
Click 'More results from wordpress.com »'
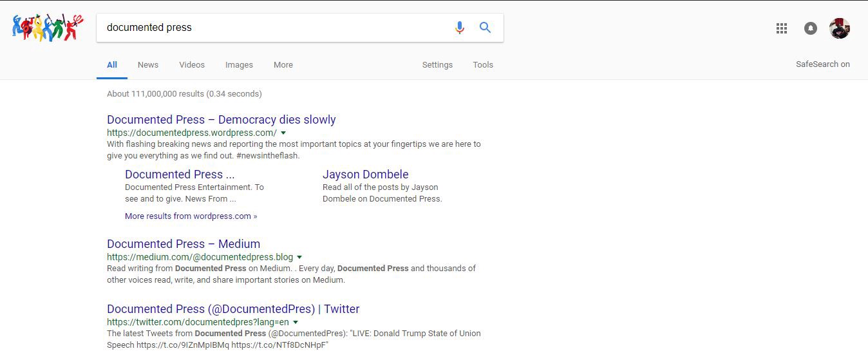coord(191,216)
